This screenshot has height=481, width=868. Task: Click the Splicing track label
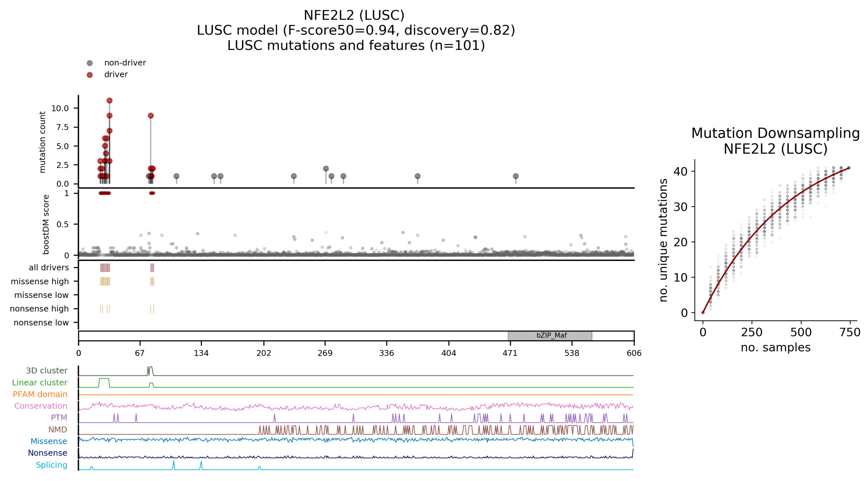(51, 465)
